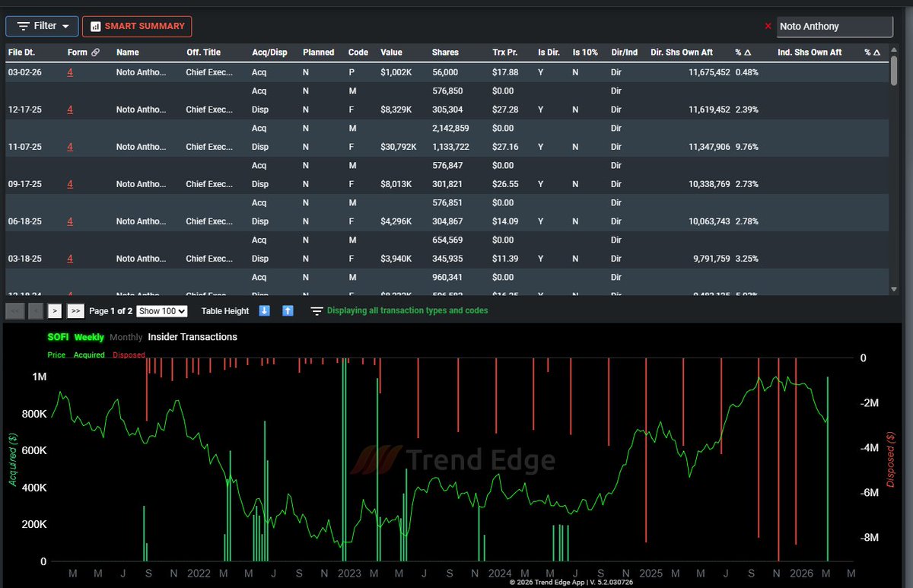Select the 11,675,452 shares owned cell

click(709, 72)
